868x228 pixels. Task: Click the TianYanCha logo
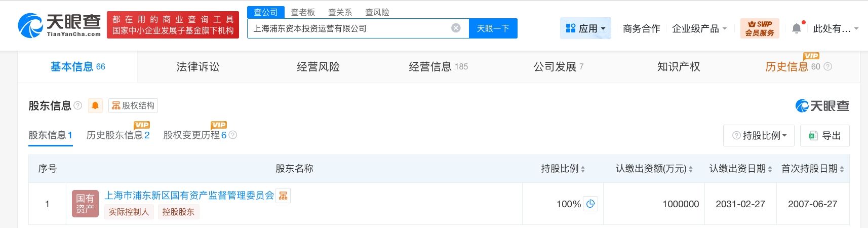tap(59, 25)
